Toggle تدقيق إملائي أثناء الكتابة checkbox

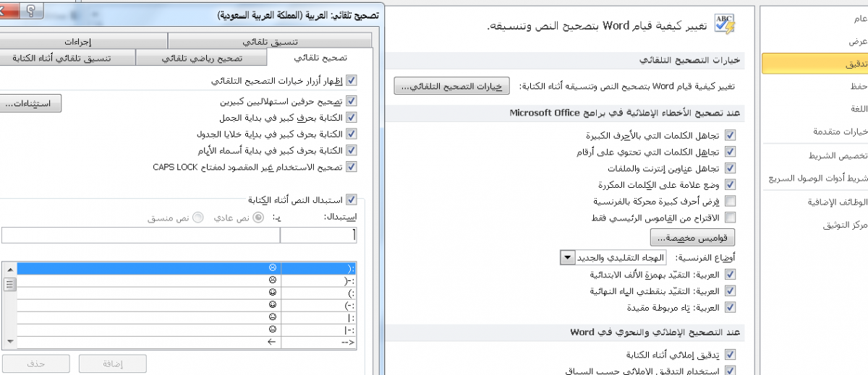[730, 355]
